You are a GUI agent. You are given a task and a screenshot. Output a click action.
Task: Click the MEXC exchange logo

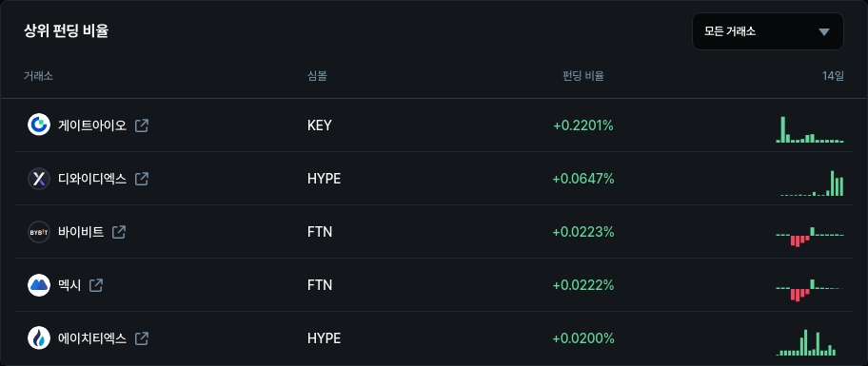[x=39, y=285]
